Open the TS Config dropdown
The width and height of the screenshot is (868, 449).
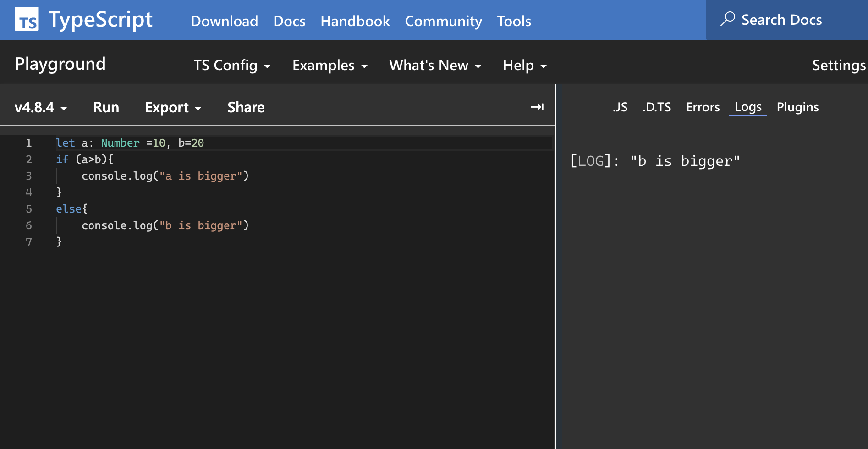232,66
